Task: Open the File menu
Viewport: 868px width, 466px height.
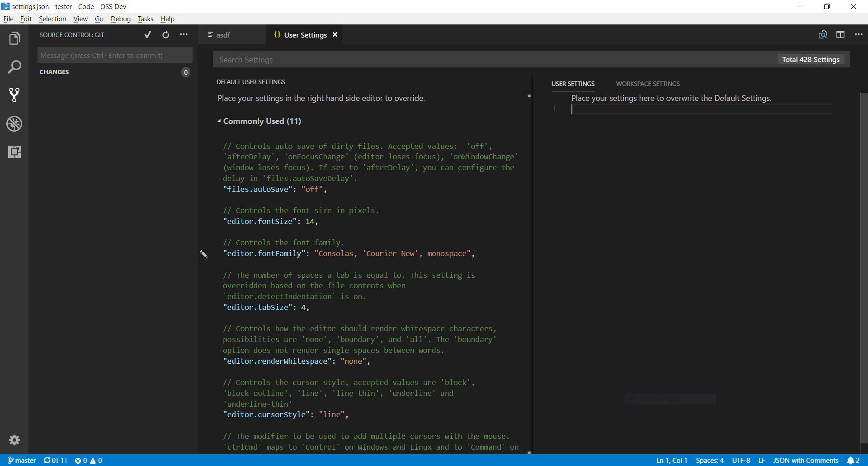Action: click(8, 19)
